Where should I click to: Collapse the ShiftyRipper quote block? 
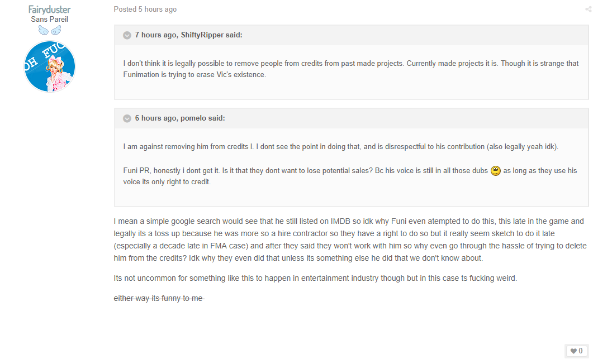[127, 35]
